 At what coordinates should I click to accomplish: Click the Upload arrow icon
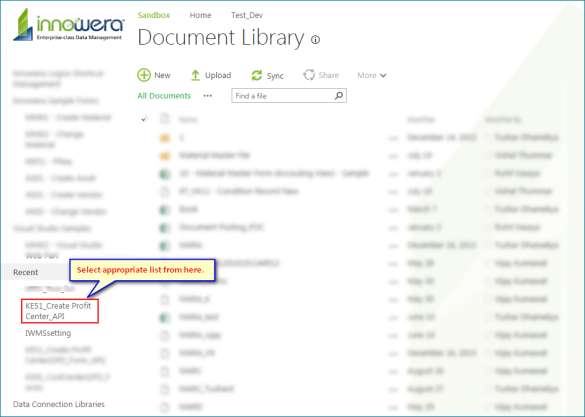pos(195,75)
